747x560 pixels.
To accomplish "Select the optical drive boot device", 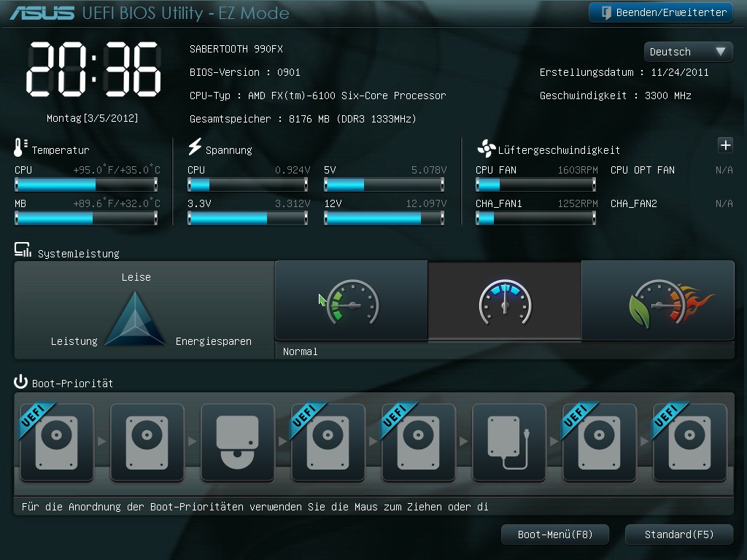I will [238, 442].
